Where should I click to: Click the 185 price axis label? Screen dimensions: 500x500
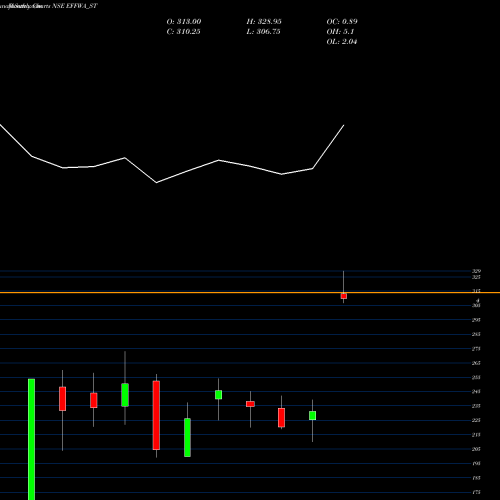click(476, 478)
